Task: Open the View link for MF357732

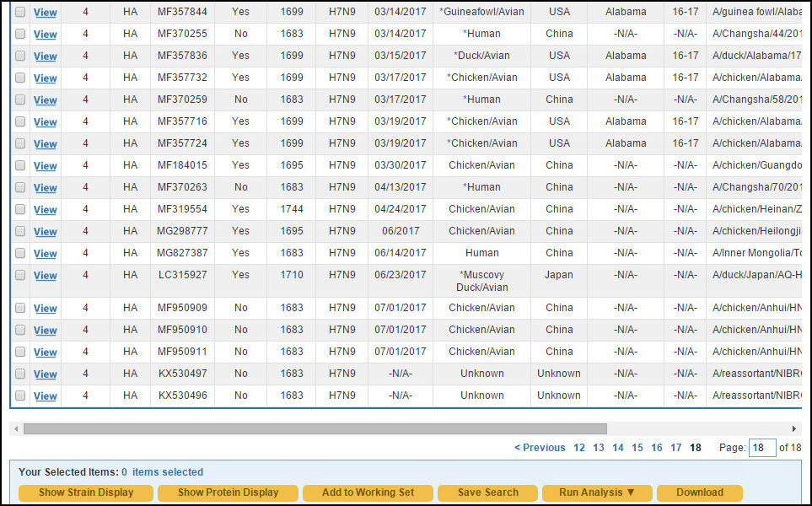Action: (x=45, y=78)
